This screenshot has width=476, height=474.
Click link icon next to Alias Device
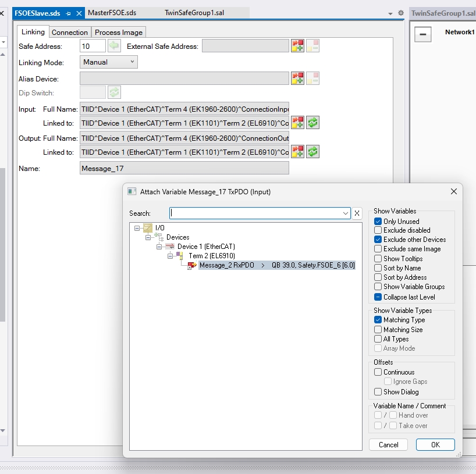pyautogui.click(x=298, y=78)
